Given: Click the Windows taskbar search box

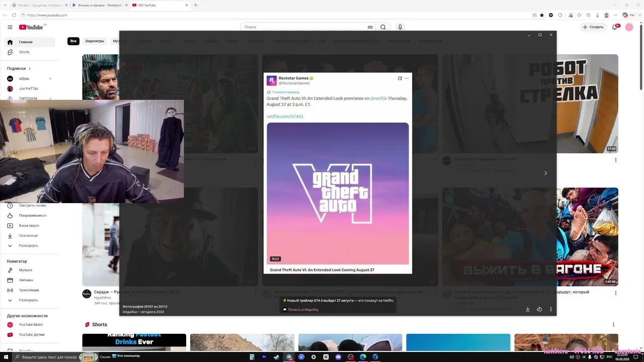Looking at the screenshot, I should coord(45,357).
